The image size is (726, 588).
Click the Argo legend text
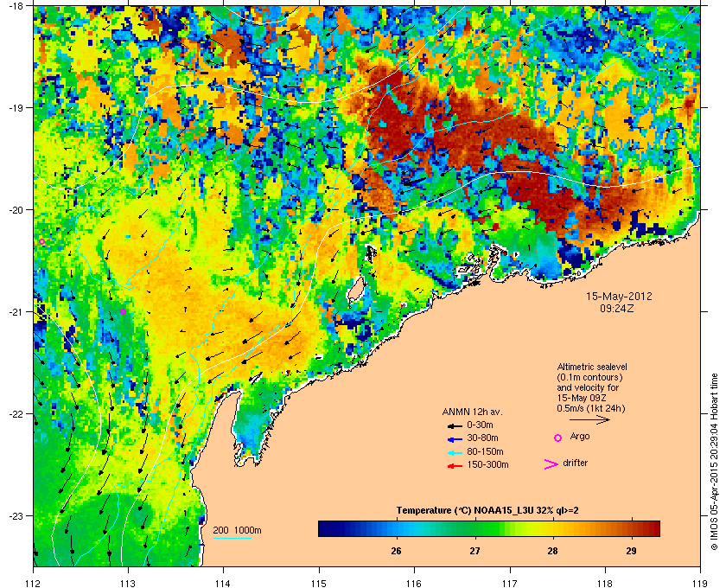pyautogui.click(x=580, y=437)
